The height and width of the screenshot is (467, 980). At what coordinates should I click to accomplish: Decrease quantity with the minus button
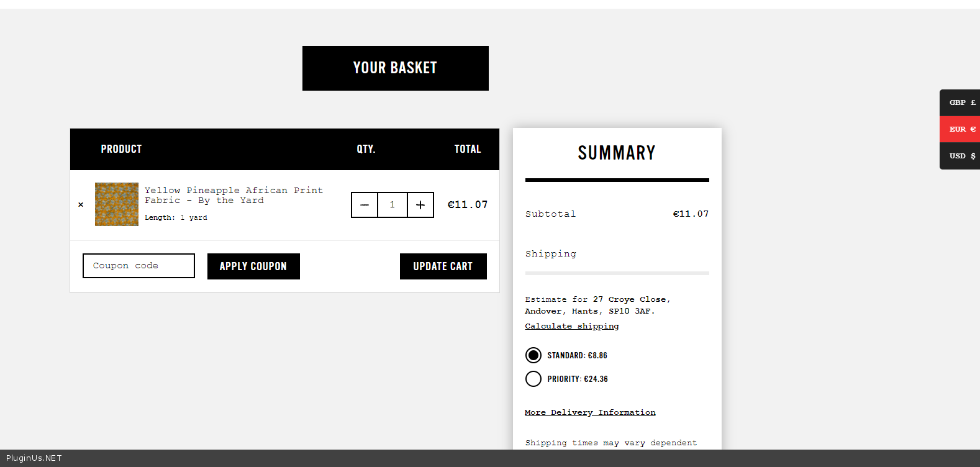pyautogui.click(x=365, y=205)
